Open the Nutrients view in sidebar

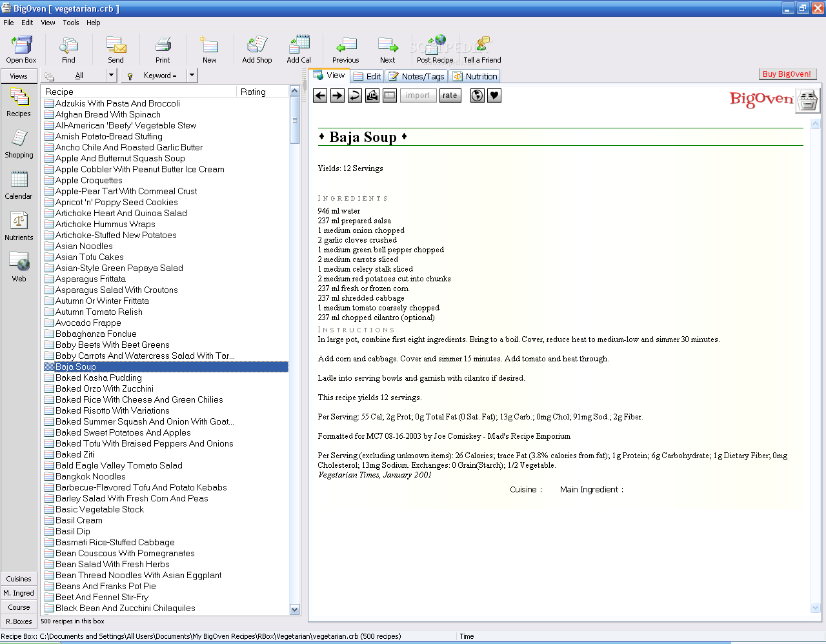19,227
